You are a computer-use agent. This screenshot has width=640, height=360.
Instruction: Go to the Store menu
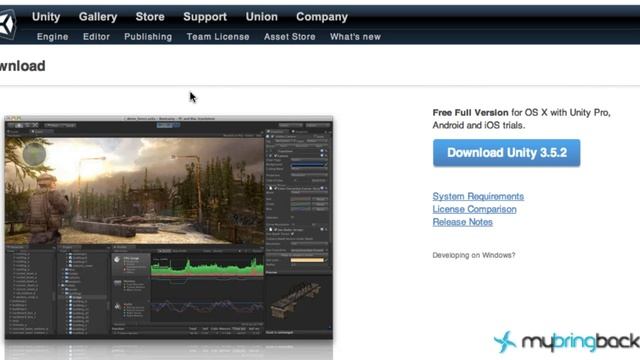(x=150, y=17)
